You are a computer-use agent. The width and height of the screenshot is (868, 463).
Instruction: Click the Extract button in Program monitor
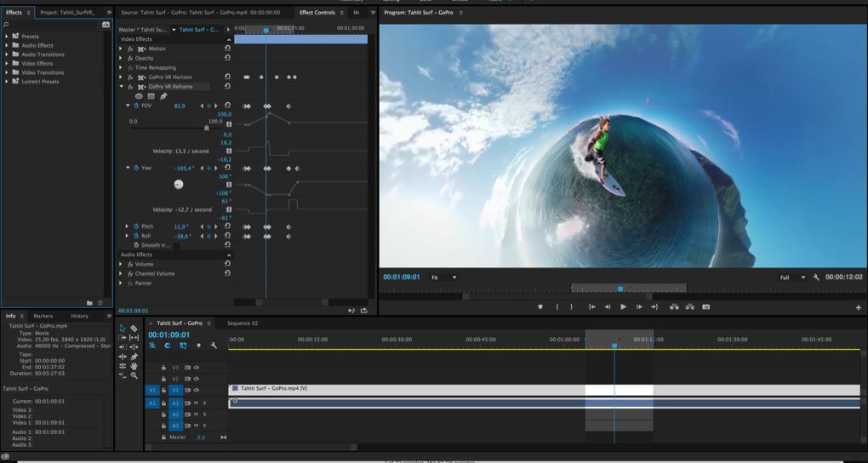690,306
